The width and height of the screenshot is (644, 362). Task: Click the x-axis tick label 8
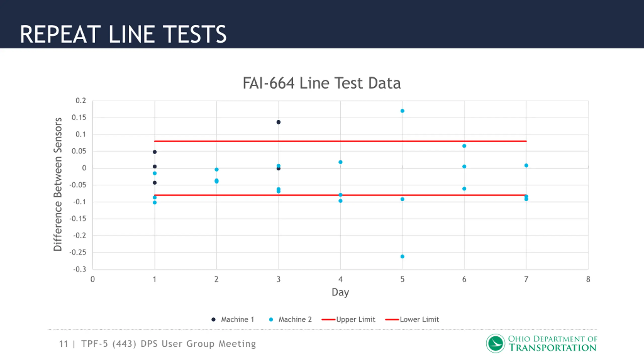(588, 279)
